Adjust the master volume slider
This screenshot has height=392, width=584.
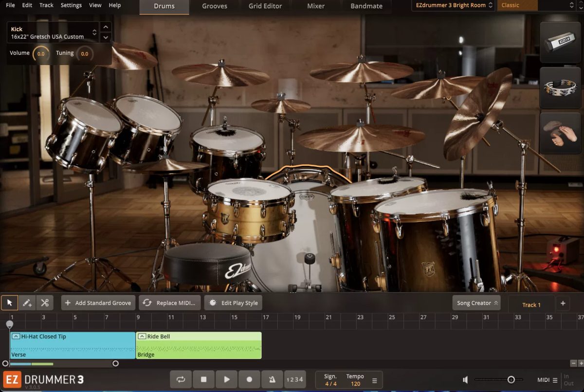[x=511, y=380]
